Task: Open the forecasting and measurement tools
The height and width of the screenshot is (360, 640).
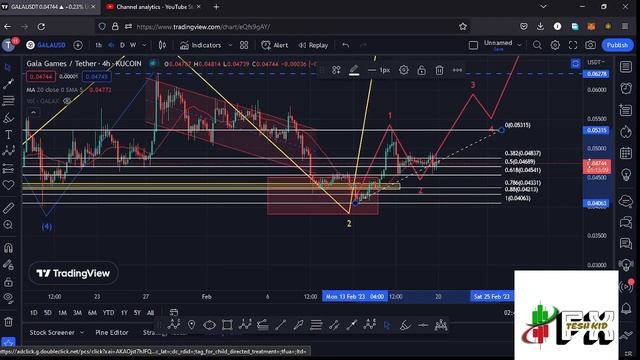Action: click(x=8, y=168)
